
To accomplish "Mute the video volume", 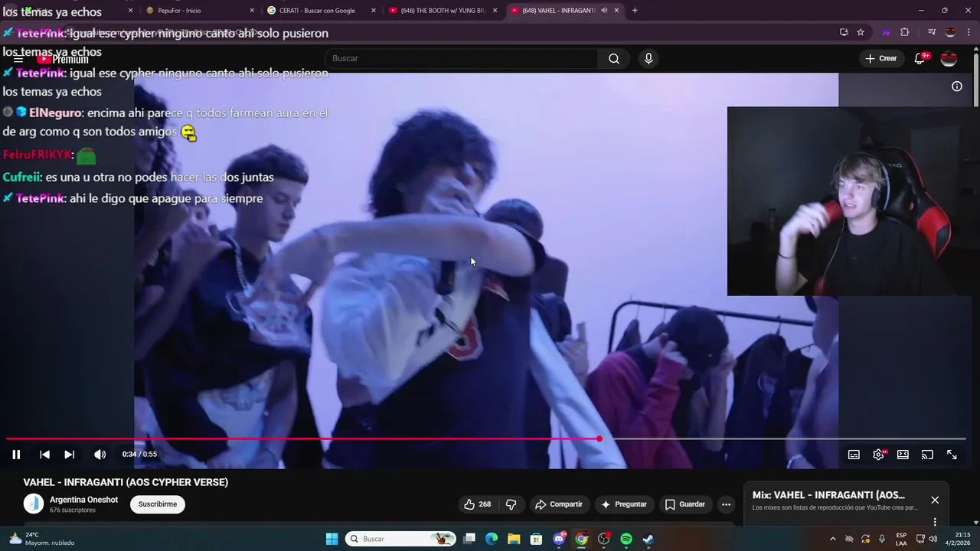I will tap(100, 455).
